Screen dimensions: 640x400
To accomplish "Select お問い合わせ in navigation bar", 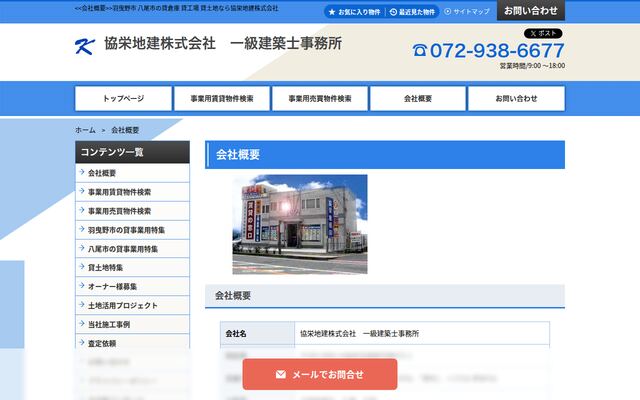I will click(x=516, y=98).
